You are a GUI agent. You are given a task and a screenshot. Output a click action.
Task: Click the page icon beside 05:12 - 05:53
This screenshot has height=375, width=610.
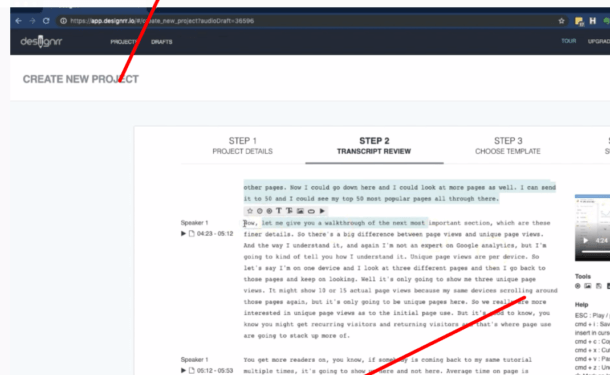point(191,370)
